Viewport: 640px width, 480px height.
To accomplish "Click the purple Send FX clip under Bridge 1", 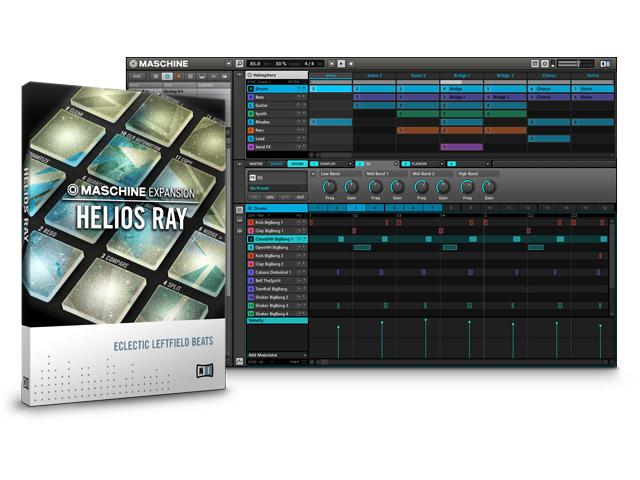I will pyautogui.click(x=462, y=147).
